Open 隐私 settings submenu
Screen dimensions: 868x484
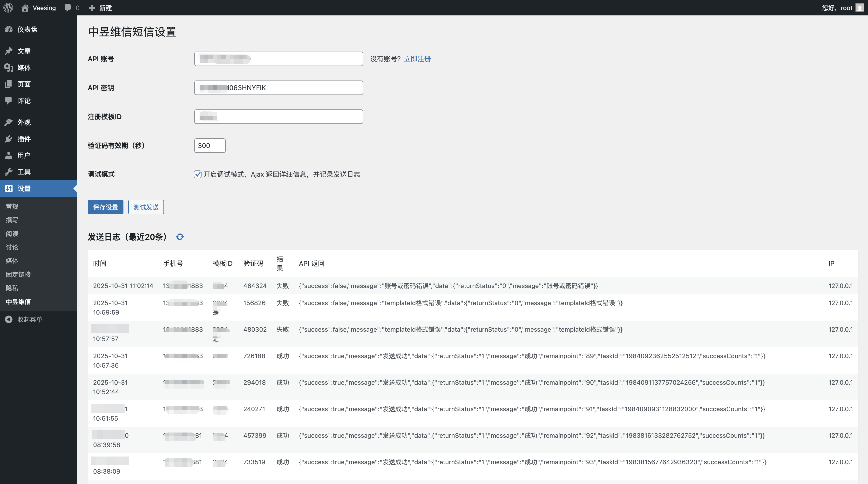(x=12, y=288)
